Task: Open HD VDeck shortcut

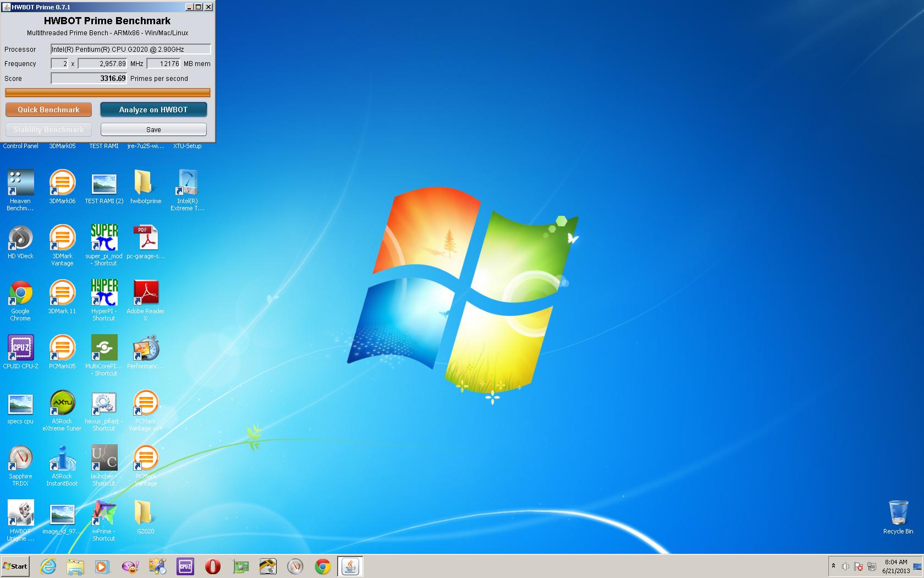Action: tap(20, 242)
